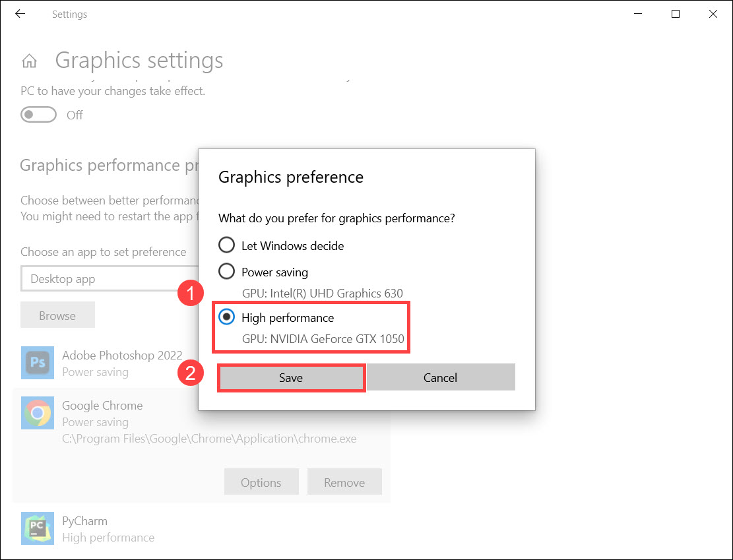Cancel the Graphics preference dialog

(440, 378)
